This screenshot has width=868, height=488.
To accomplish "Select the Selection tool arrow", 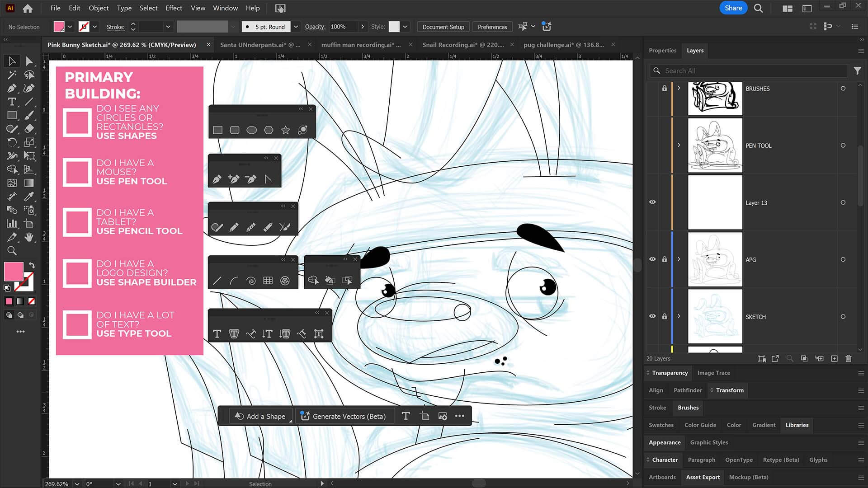I will point(12,61).
